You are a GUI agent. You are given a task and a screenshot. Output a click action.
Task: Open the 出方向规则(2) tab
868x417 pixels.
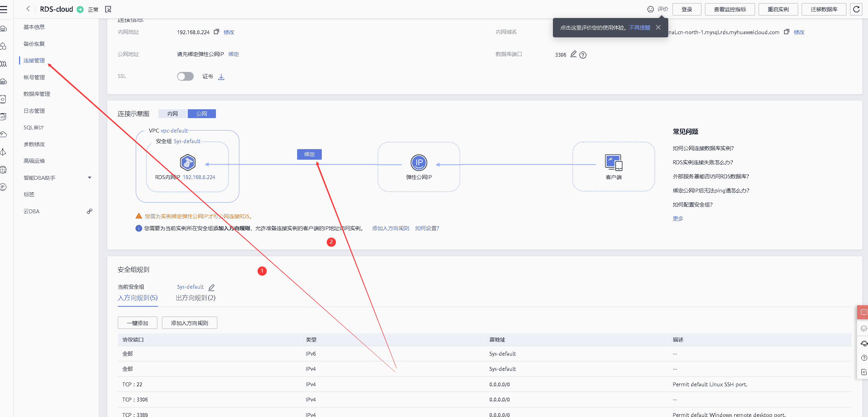[195, 298]
